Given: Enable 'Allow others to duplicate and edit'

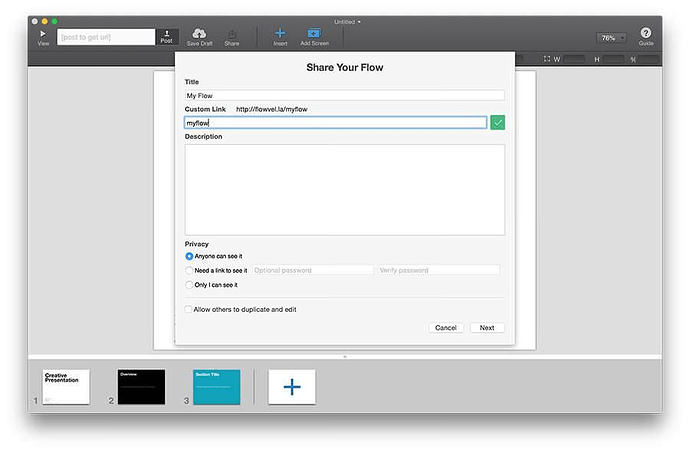Looking at the screenshot, I should [x=188, y=310].
